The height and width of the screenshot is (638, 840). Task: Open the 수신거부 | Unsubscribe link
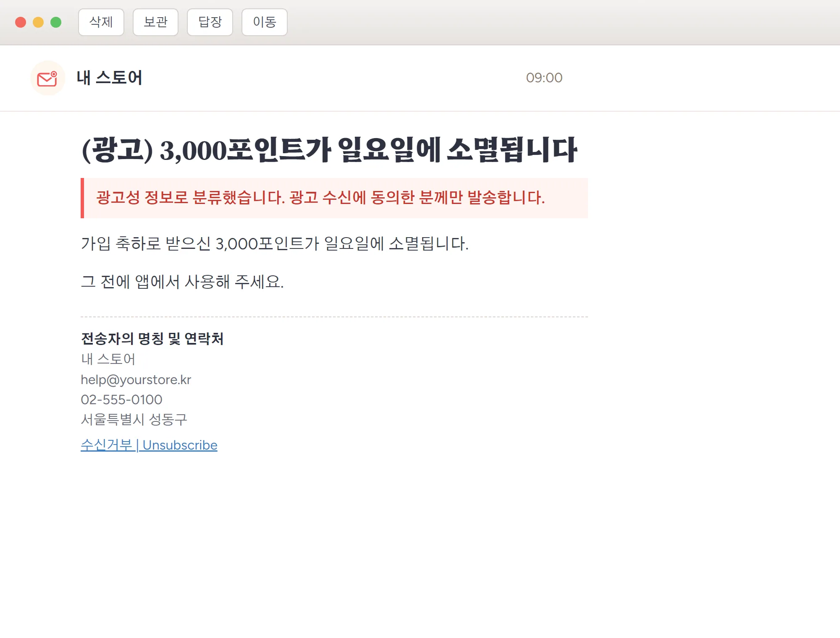149,445
